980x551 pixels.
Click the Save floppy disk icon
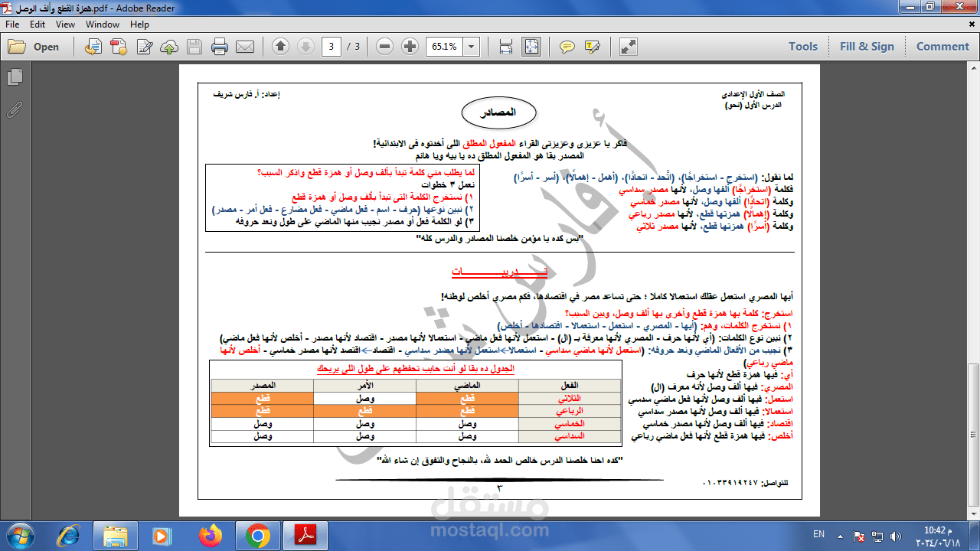194,47
